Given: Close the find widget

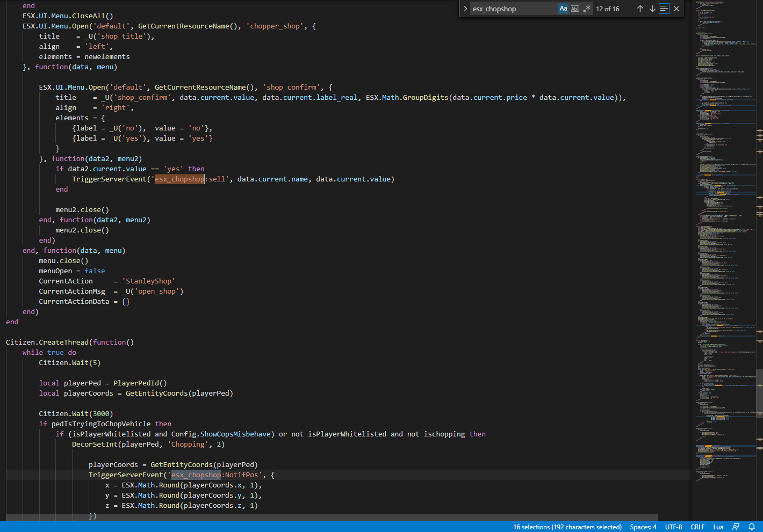Looking at the screenshot, I should coord(676,9).
